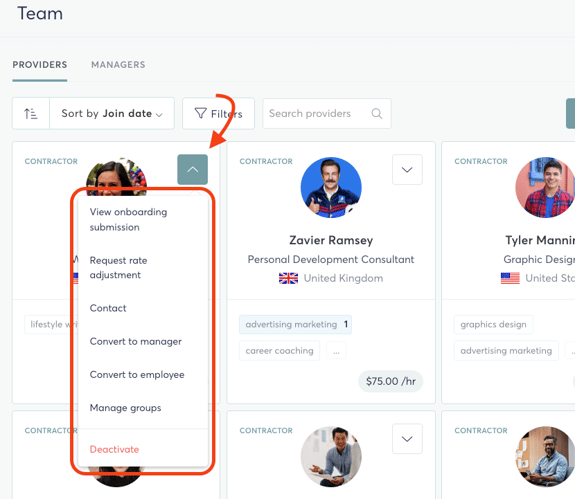The width and height of the screenshot is (575, 499).
Task: Click the funnel Filters icon
Action: point(200,113)
